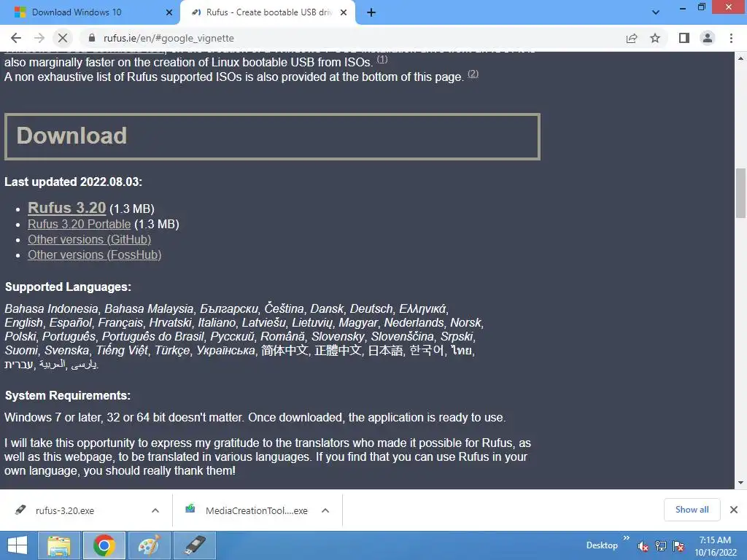Open the tab search chevron in title bar
This screenshot has width=747, height=560.
(x=656, y=12)
